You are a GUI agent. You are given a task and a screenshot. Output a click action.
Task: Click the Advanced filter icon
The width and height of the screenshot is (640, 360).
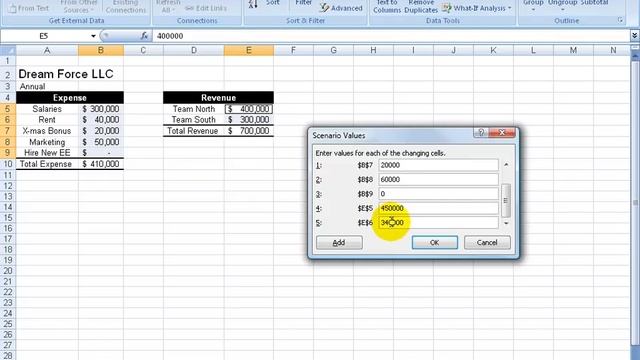point(324,8)
